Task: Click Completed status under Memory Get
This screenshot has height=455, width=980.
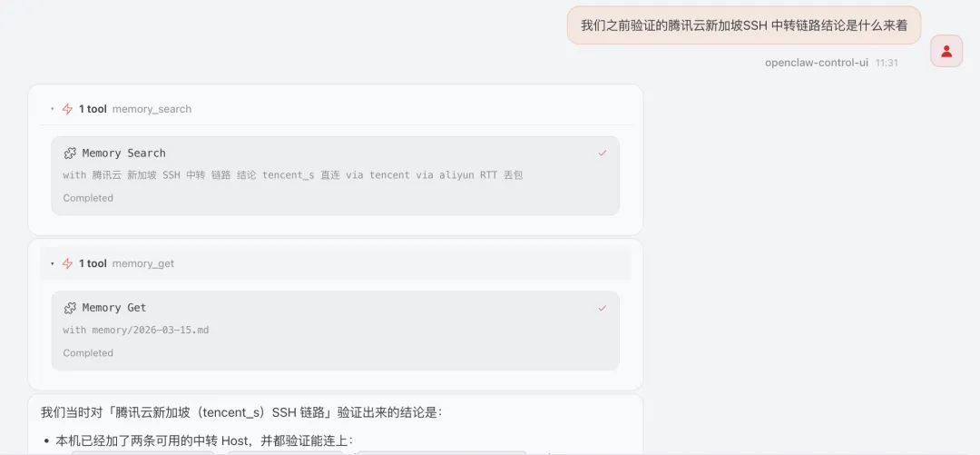Action: pyautogui.click(x=88, y=353)
